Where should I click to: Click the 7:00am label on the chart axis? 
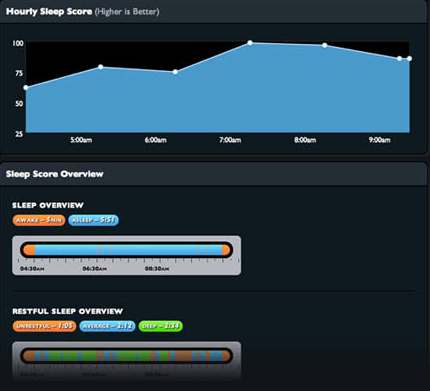coord(230,140)
